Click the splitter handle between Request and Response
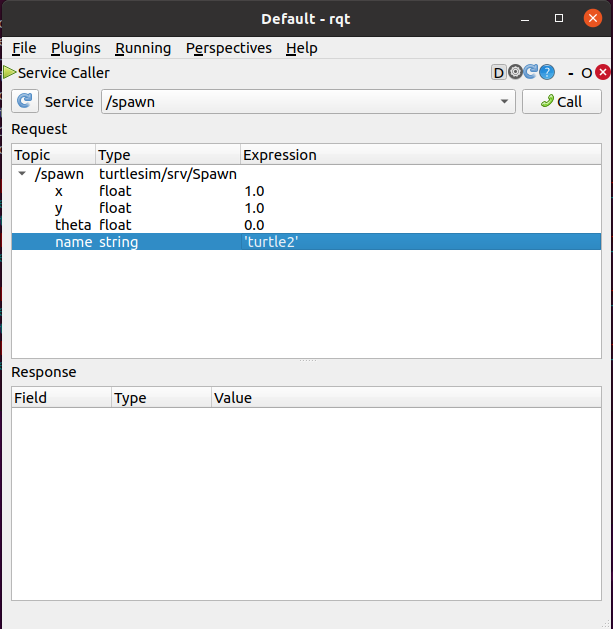This screenshot has width=613, height=629. click(307, 360)
